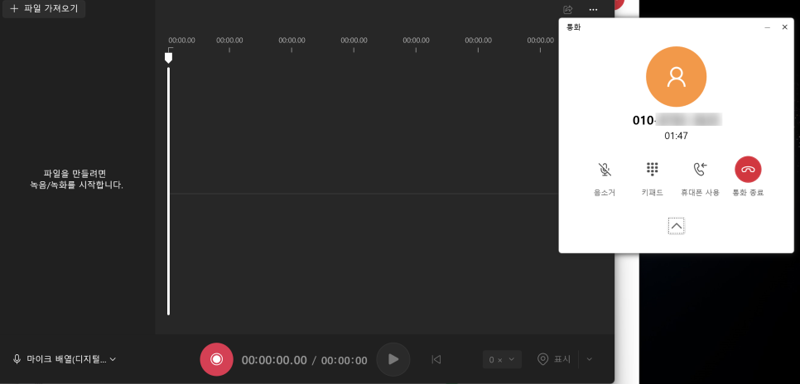
Task: Click the play button
Action: pos(393,360)
